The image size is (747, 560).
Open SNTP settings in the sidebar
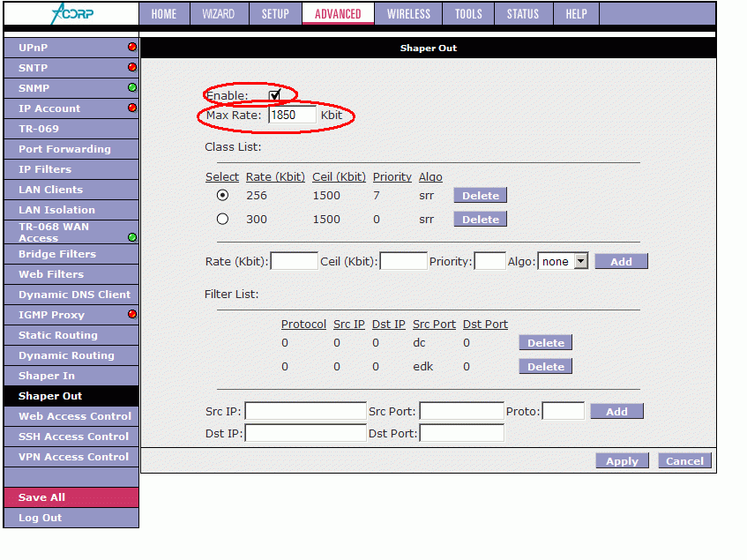pyautogui.click(x=71, y=68)
